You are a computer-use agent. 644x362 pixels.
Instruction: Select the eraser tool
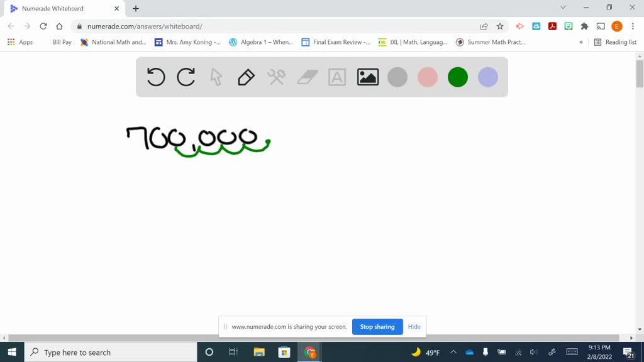pos(307,77)
